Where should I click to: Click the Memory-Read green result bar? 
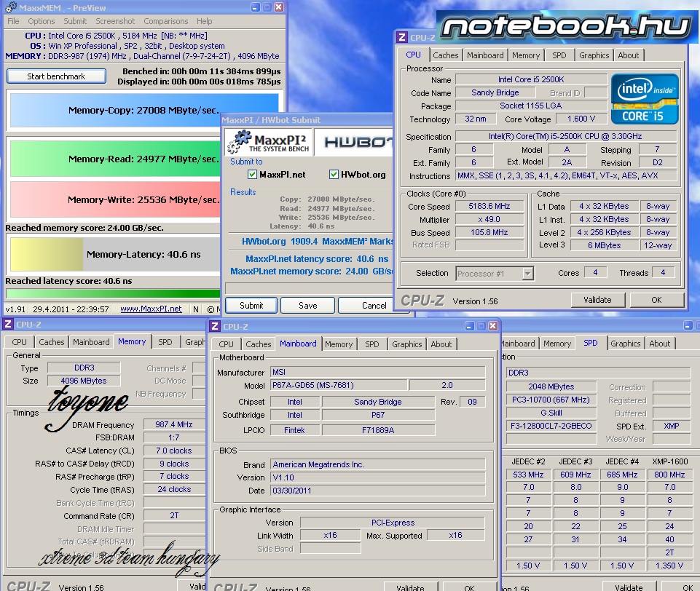[115, 159]
